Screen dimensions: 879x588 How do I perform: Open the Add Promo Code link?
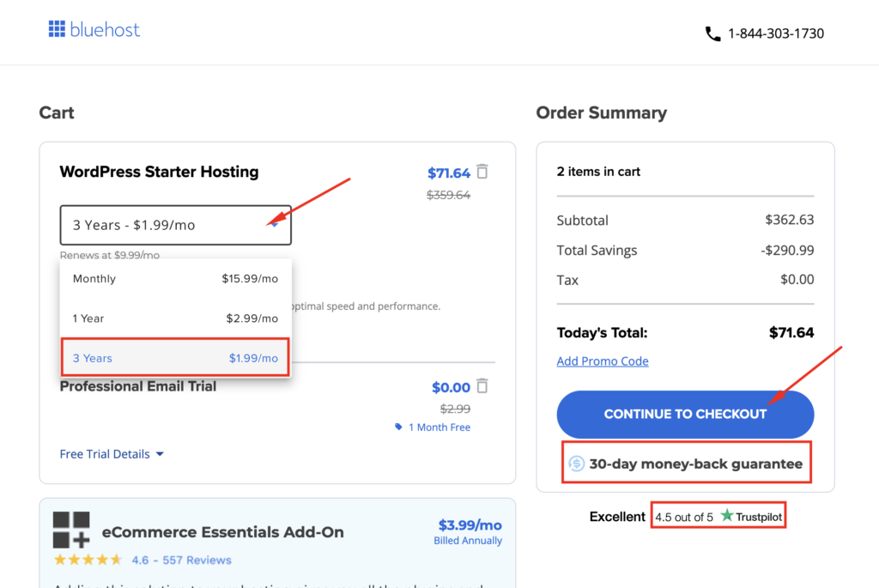[603, 361]
